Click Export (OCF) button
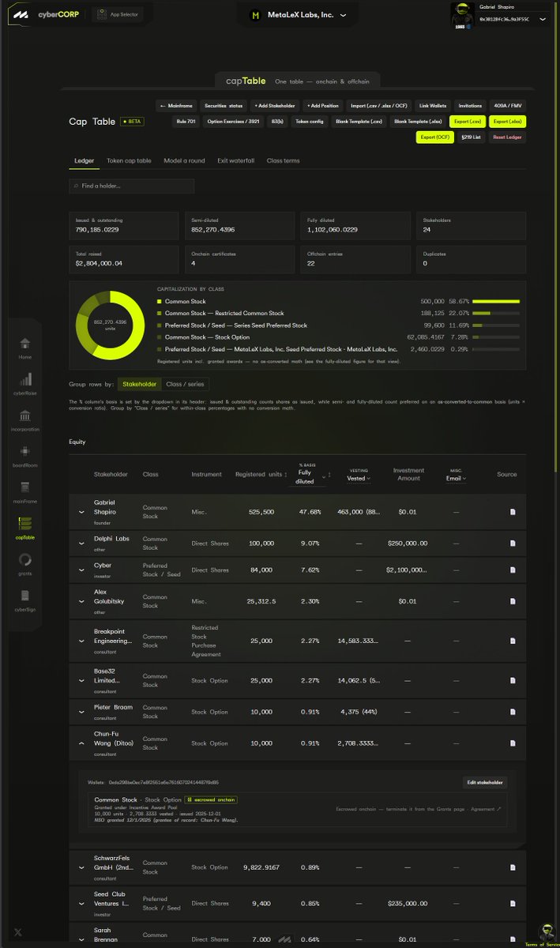This screenshot has width=560, height=948. point(434,137)
